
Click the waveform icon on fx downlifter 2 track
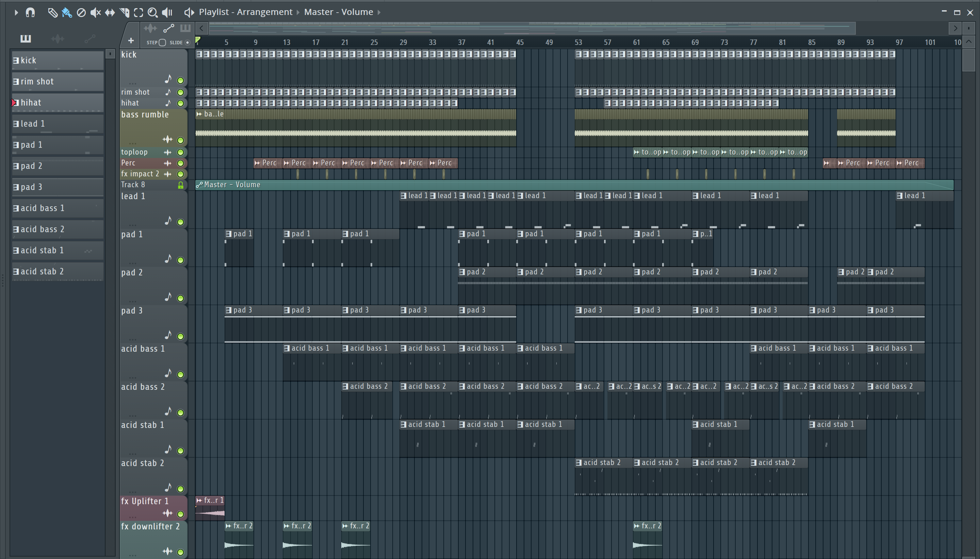click(x=167, y=551)
